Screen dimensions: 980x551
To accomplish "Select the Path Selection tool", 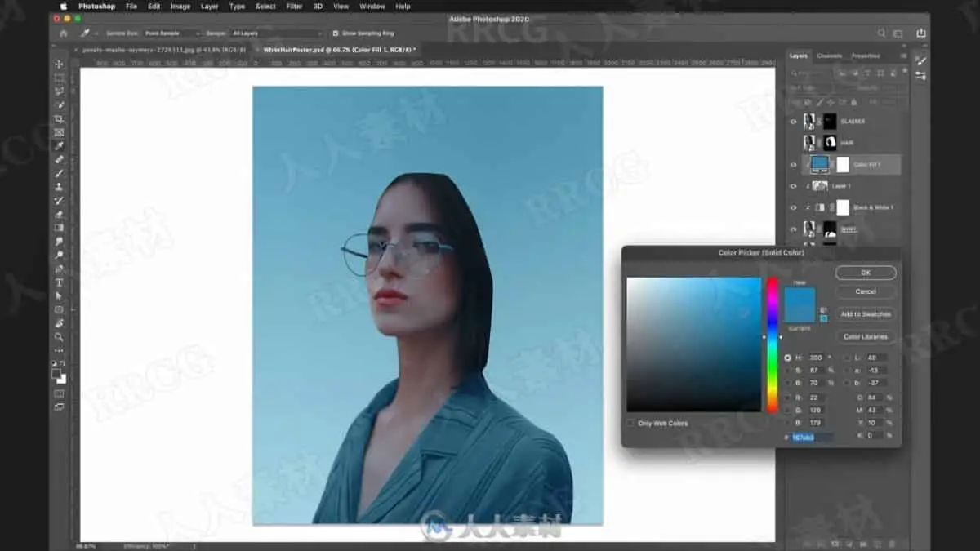I will tap(59, 295).
